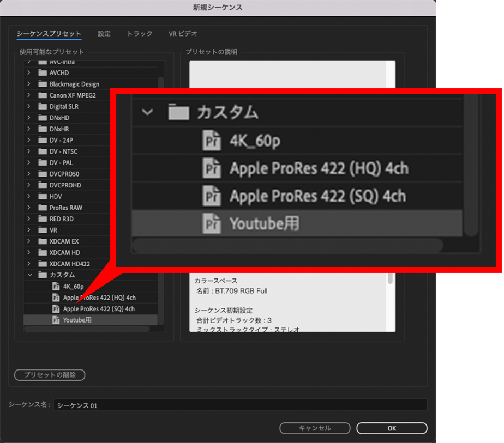Collapse the カスタム folder chevron
The width and height of the screenshot is (504, 443).
pyautogui.click(x=30, y=275)
